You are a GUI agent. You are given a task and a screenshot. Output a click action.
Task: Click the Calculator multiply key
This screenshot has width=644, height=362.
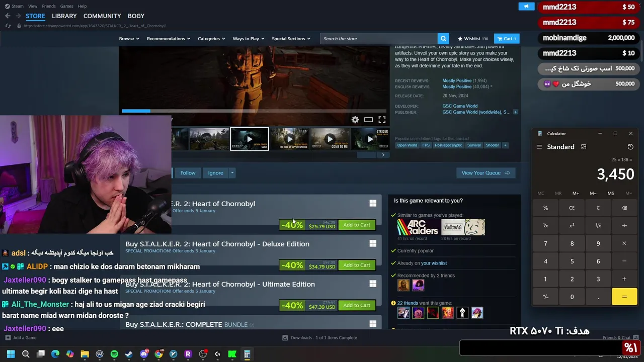624,243
